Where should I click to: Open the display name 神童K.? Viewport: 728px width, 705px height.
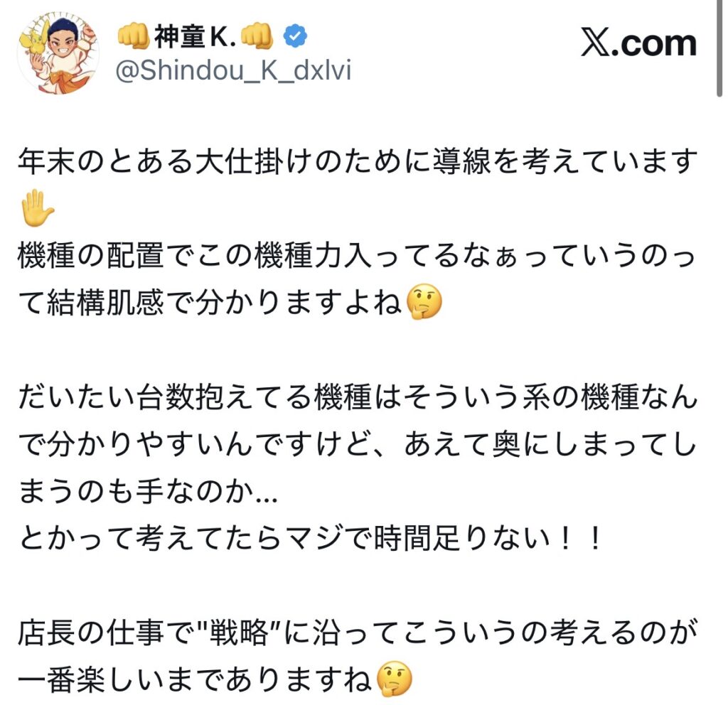pos(196,36)
